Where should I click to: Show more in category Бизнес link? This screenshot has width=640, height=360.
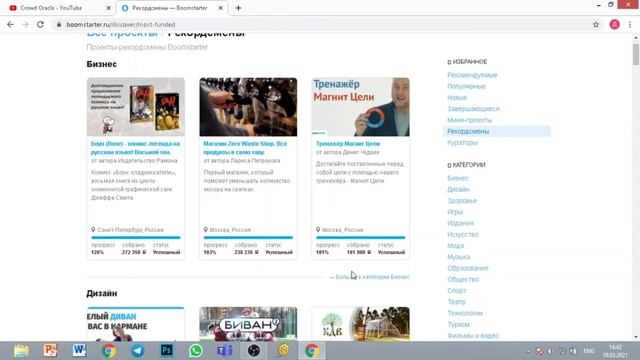[369, 277]
